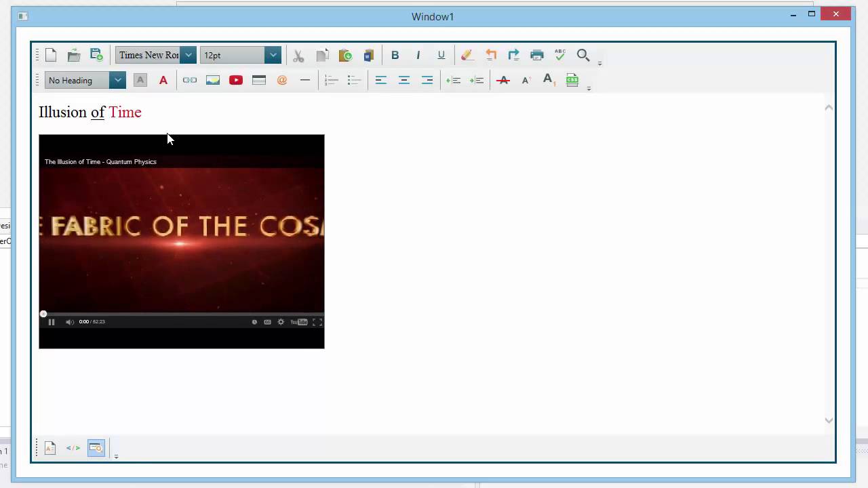Switch to the preview view
The image size is (868, 488).
pos(96,448)
